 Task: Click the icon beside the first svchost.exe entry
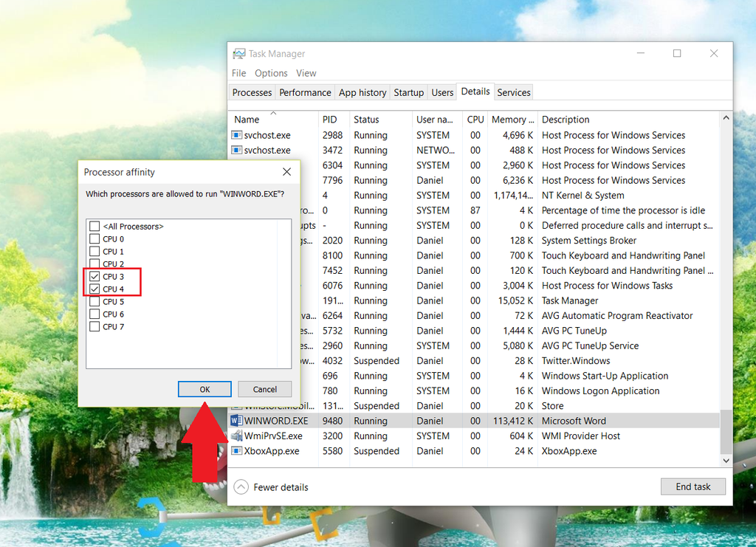pyautogui.click(x=238, y=135)
